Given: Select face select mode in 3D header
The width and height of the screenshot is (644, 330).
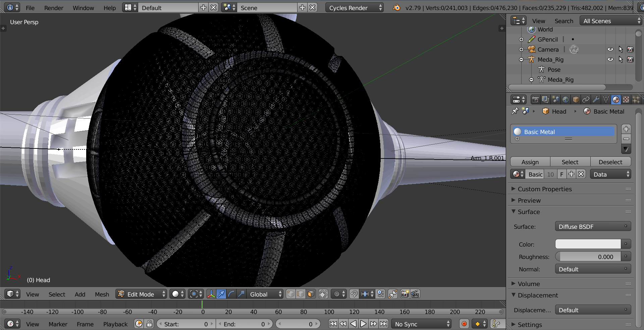Looking at the screenshot, I should [311, 294].
